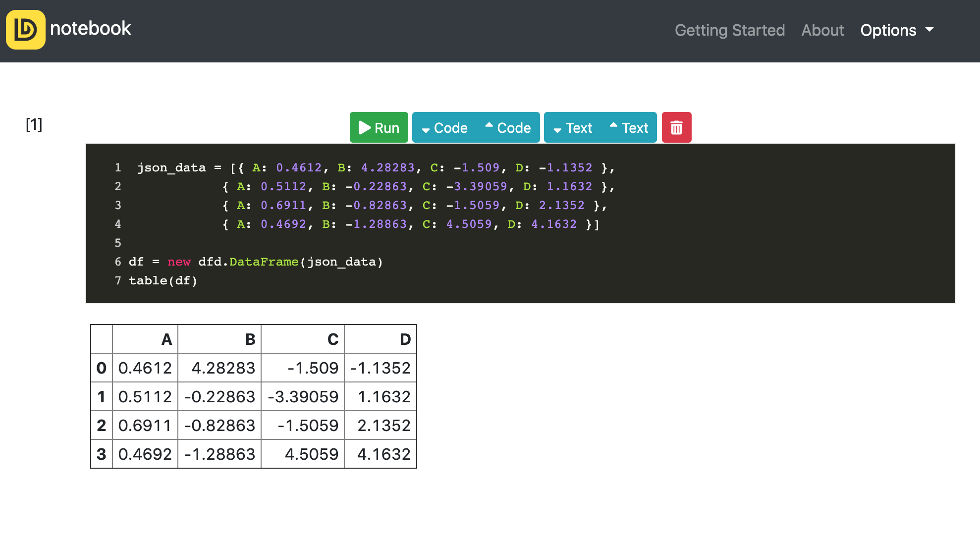The height and width of the screenshot is (541, 980).
Task: Go to the About page
Action: (822, 30)
